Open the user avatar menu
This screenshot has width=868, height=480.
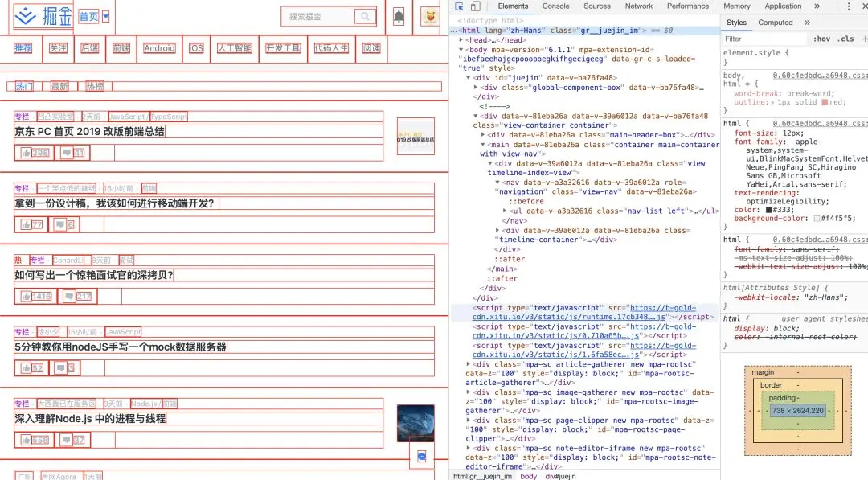(x=430, y=17)
